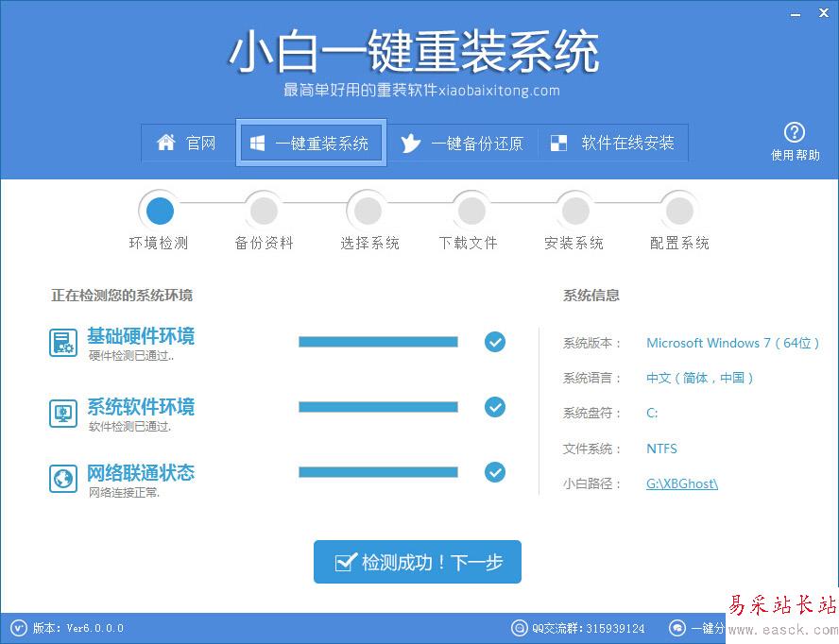This screenshot has width=839, height=644.
Task: Click the 版本: Ver6.0.0.0 text
Action: pyautogui.click(x=78, y=628)
